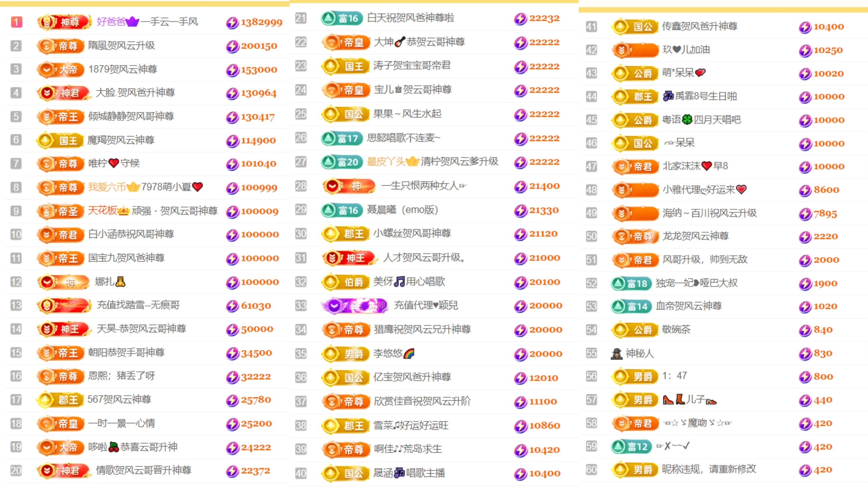Click the 富12 badge in rank 59 row
Screen dimensions: 868x488
pos(632,447)
